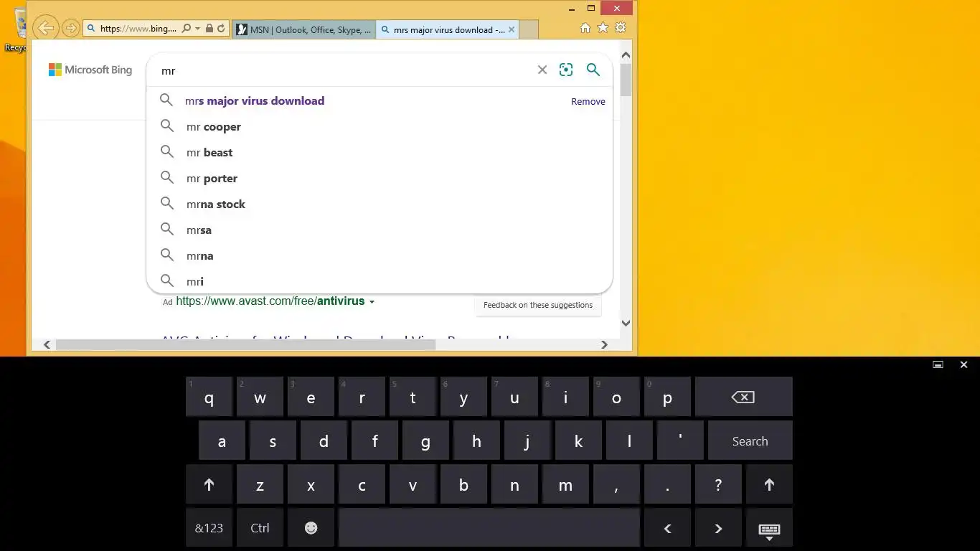Screen dimensions: 980x551
Task: Pick the mr porter suggestion
Action: pyautogui.click(x=380, y=179)
